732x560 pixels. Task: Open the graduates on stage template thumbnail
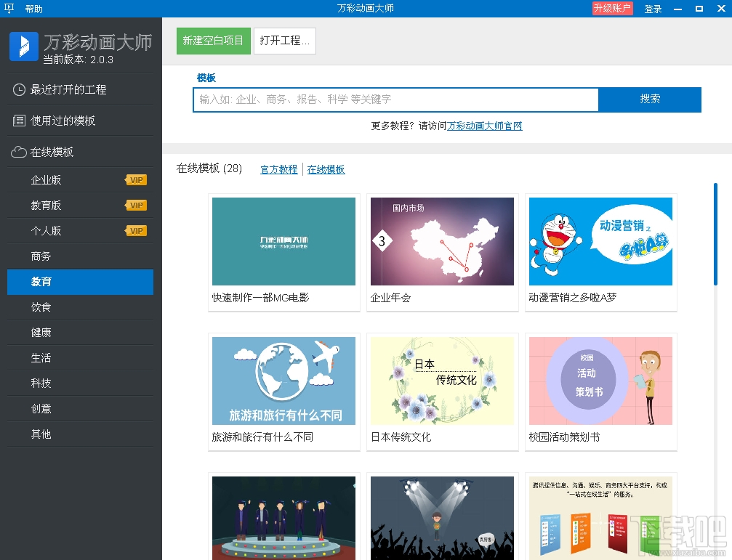click(283, 518)
